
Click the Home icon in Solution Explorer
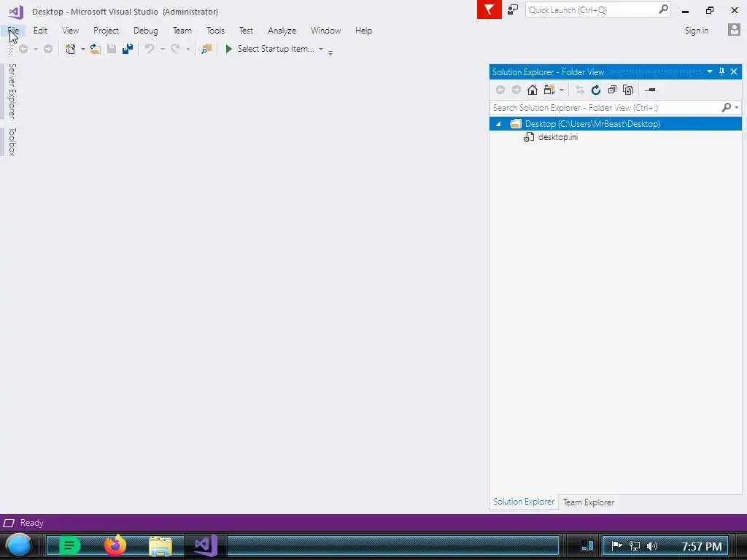pyautogui.click(x=532, y=90)
